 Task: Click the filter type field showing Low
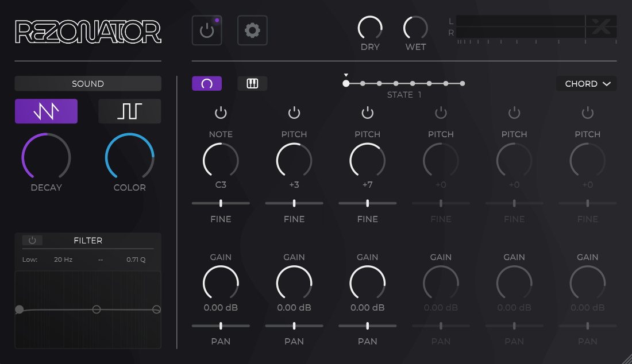[30, 260]
